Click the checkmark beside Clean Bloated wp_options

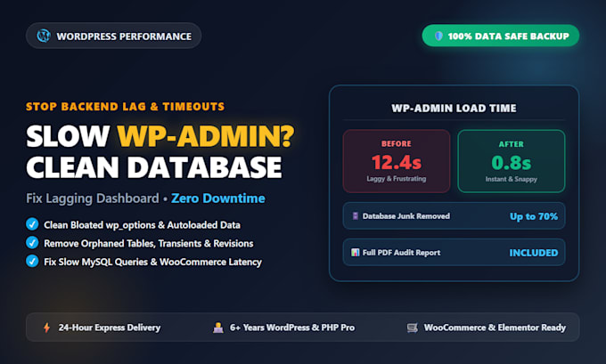(32, 224)
